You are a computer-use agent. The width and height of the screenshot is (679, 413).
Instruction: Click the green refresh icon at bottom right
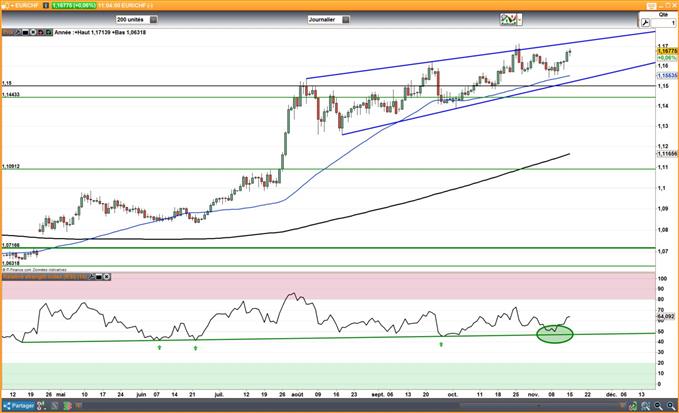point(633,406)
